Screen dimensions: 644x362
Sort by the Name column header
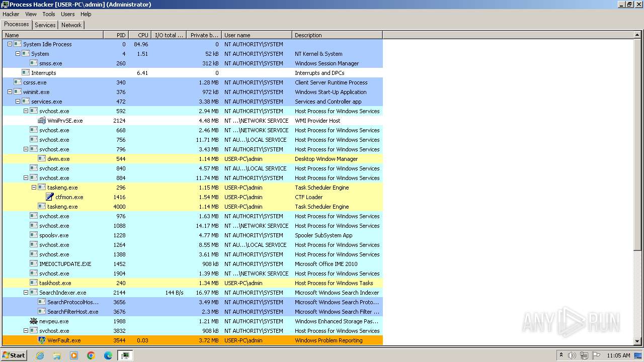coord(53,35)
